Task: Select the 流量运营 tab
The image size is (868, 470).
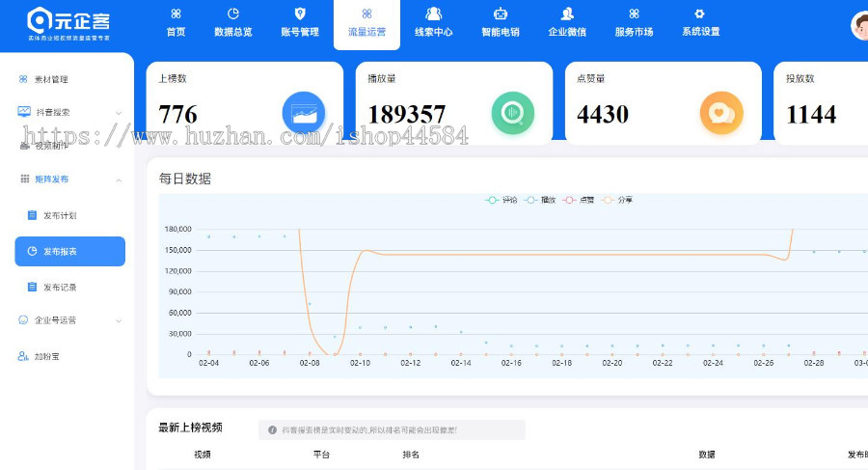Action: pos(366,24)
